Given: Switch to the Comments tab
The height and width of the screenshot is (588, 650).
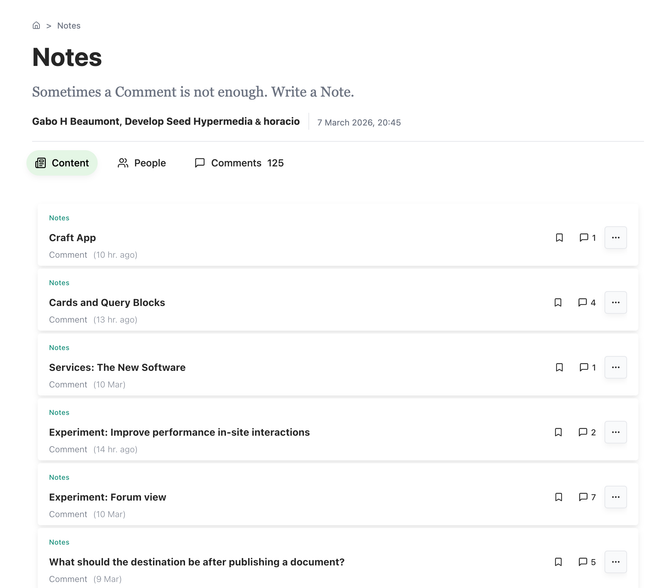Looking at the screenshot, I should (239, 163).
